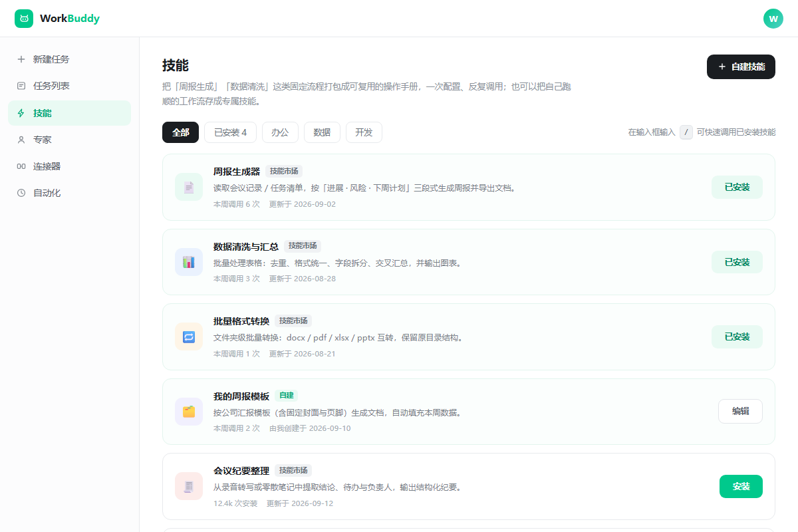The width and height of the screenshot is (798, 532).
Task: Open 新建任务 in the sidebar
Action: click(x=69, y=59)
